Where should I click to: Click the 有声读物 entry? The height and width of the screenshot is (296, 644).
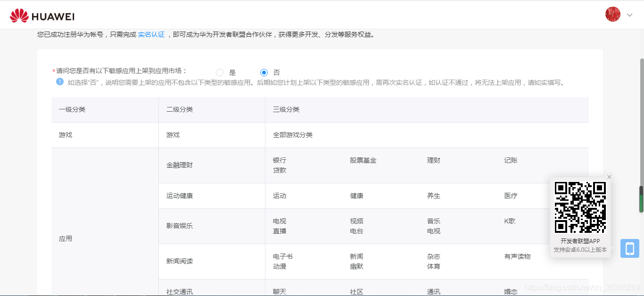(517, 256)
